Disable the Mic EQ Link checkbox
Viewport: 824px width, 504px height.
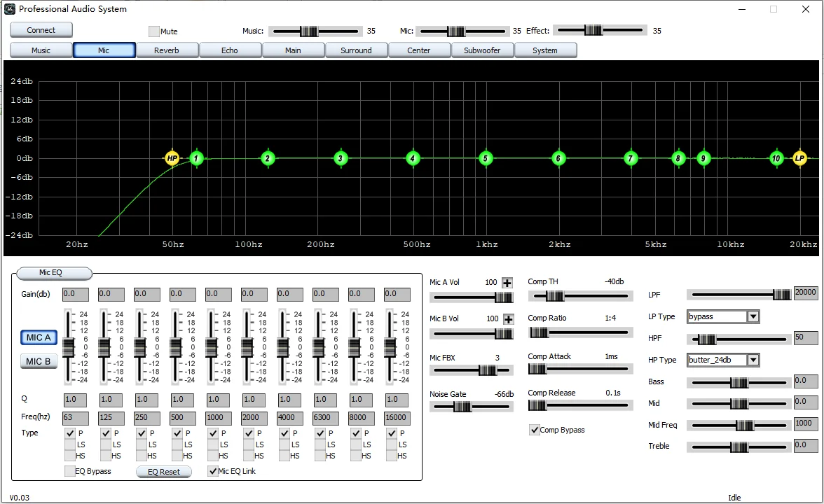pos(214,471)
